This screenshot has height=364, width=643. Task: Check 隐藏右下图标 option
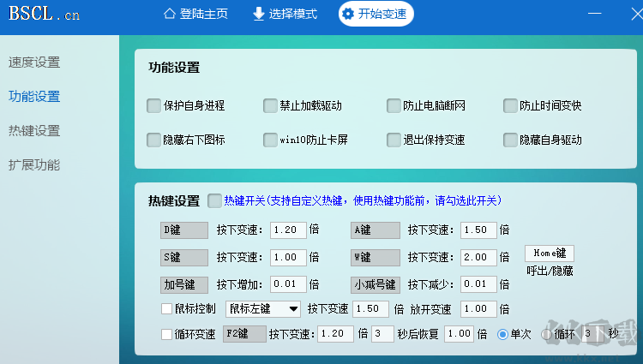point(153,140)
